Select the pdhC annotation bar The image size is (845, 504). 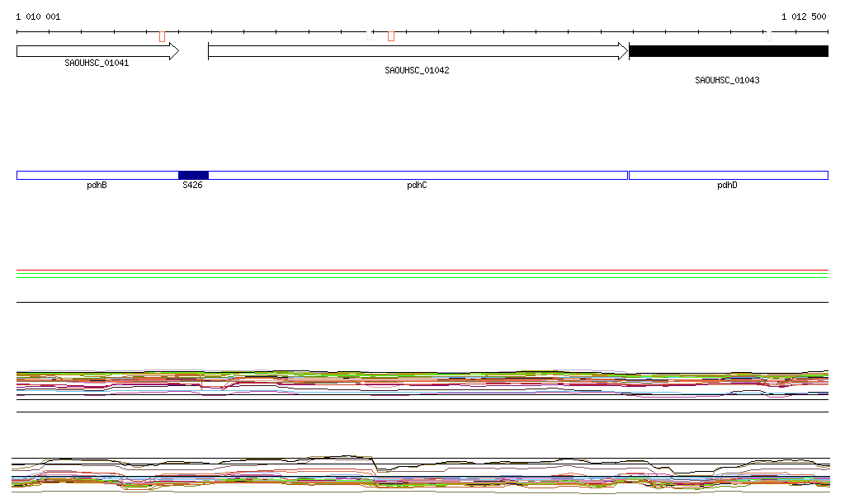pos(418,175)
